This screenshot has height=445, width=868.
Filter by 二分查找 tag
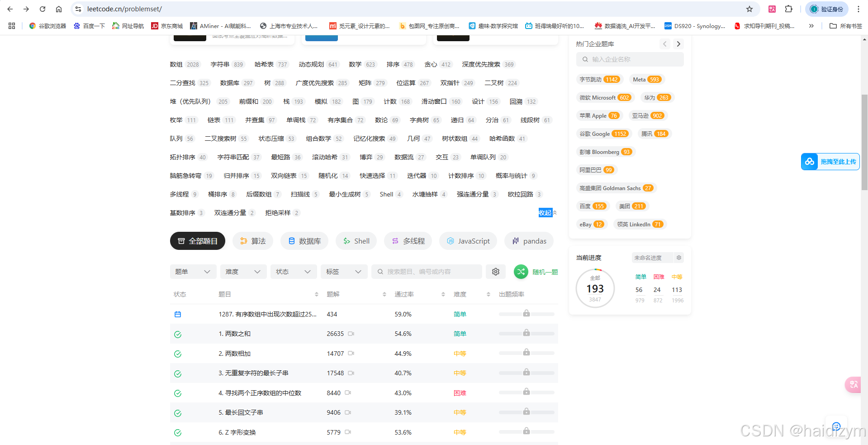tap(190, 83)
